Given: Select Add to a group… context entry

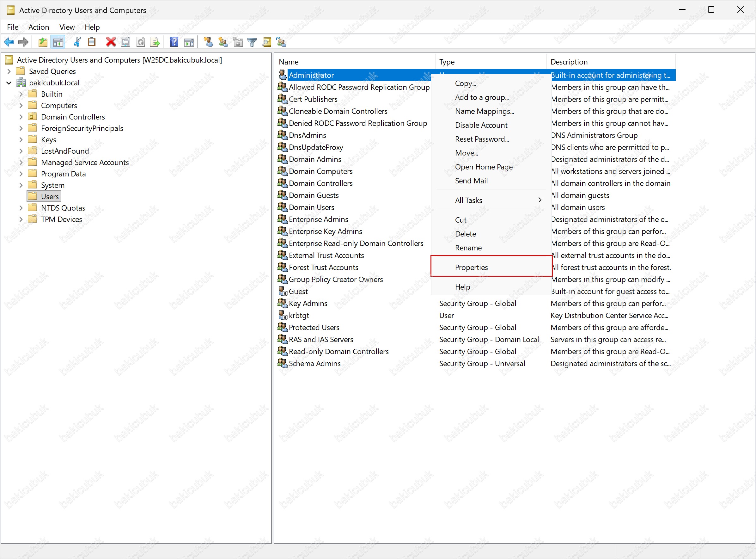Looking at the screenshot, I should pyautogui.click(x=491, y=97).
